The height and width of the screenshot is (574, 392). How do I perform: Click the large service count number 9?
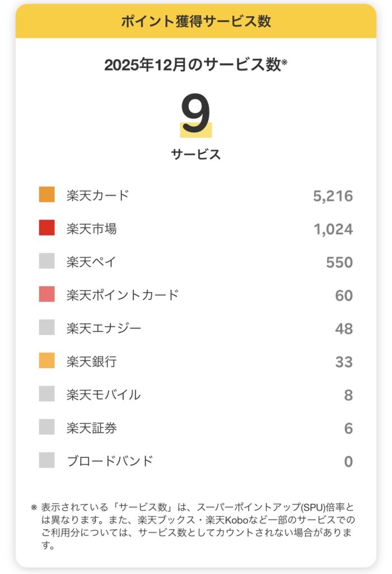(x=196, y=114)
